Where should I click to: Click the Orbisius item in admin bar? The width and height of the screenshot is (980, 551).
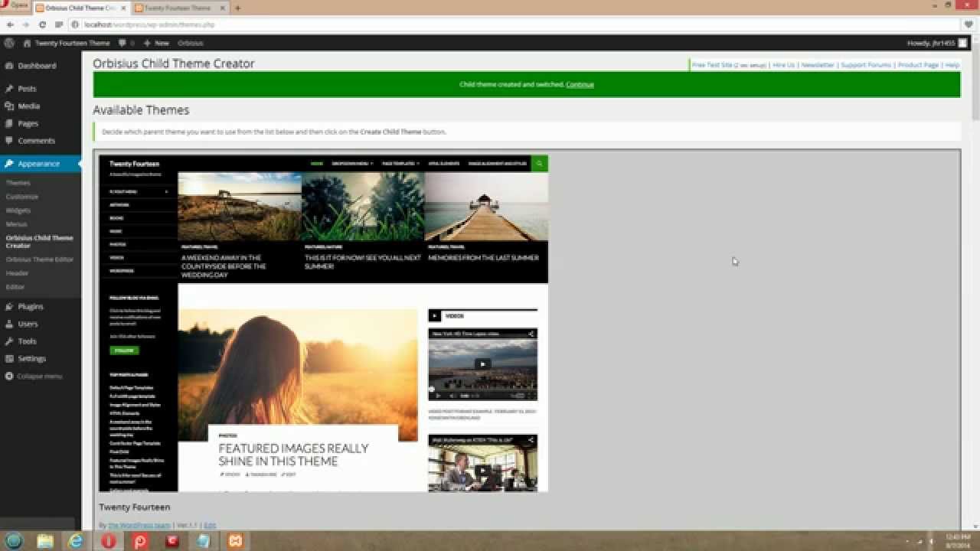click(191, 43)
